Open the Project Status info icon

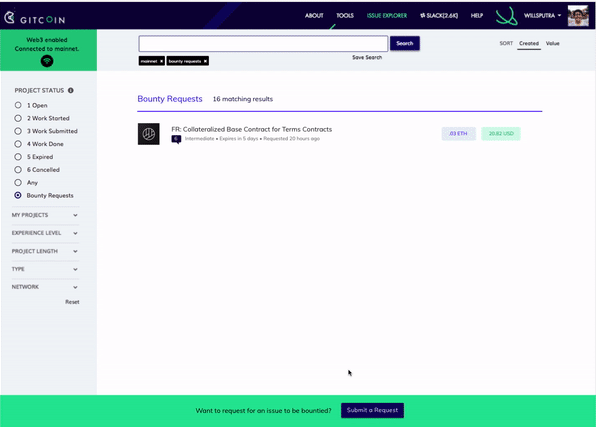coord(71,90)
